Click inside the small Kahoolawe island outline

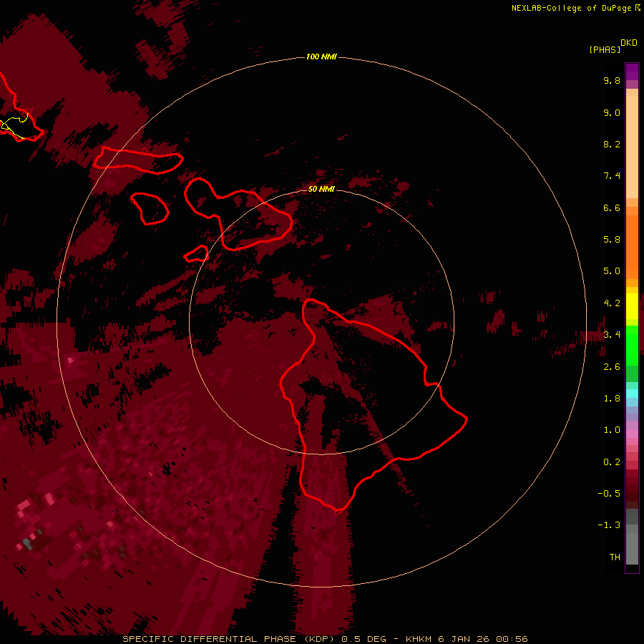pos(196,254)
